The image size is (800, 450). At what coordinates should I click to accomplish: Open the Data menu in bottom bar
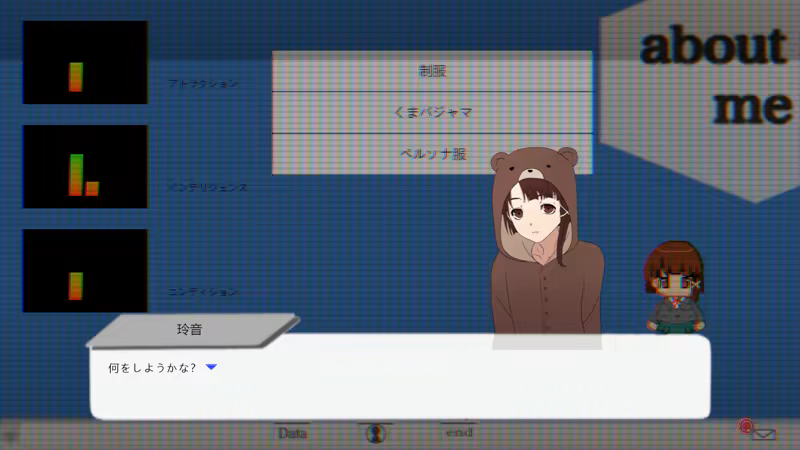(x=292, y=433)
